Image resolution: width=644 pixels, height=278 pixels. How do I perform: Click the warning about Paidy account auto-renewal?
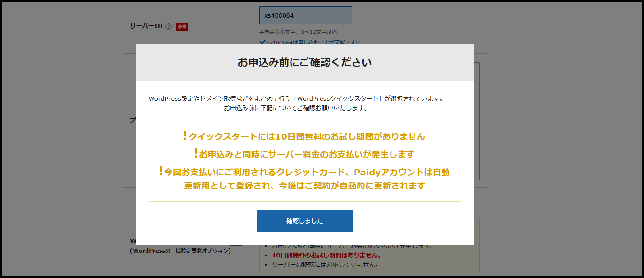(305, 179)
